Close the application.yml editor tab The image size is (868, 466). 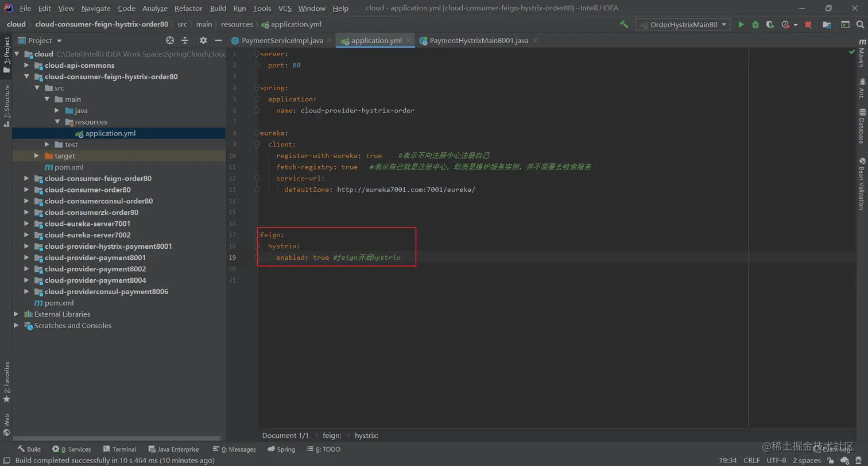click(x=409, y=41)
